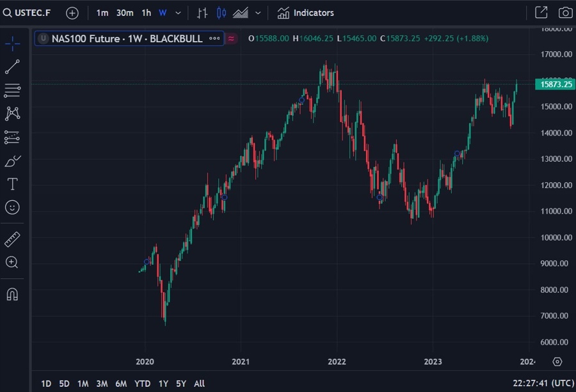Screen dimensions: 576x392
Task: Click the blue circle marker in 2023 near 13000
Action: tap(457, 153)
